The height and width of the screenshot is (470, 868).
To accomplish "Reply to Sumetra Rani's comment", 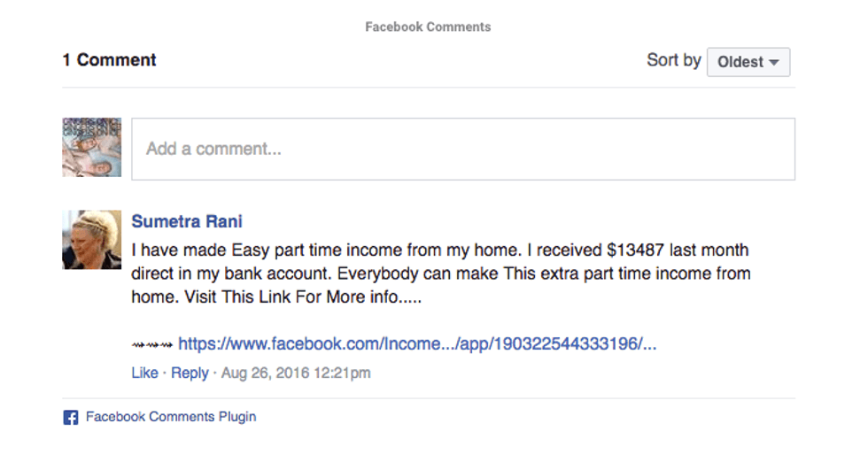I will tap(190, 373).
